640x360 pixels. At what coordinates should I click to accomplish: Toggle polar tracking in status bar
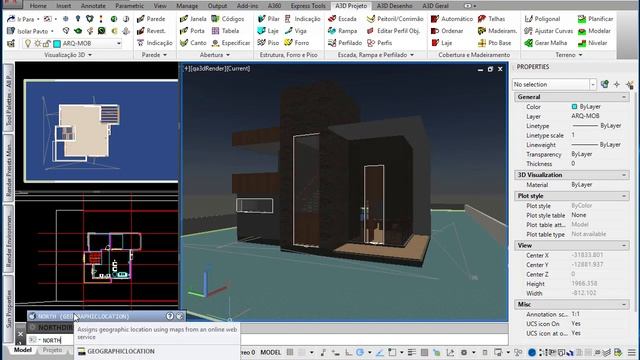pyautogui.click(x=360, y=352)
